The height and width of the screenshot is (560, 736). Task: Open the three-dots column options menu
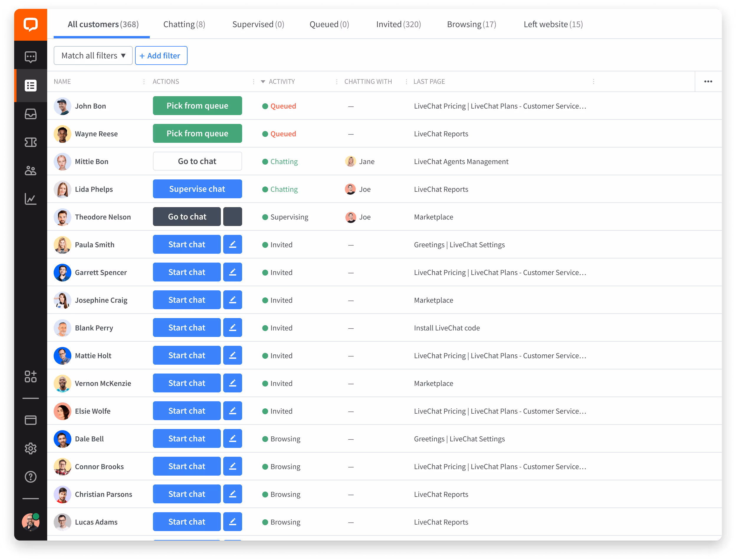[x=708, y=82]
